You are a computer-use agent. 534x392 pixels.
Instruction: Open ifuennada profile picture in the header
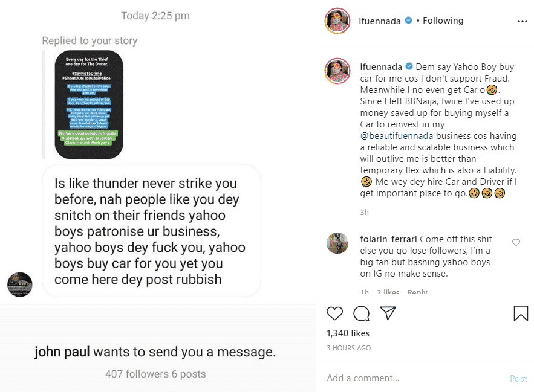tap(338, 21)
